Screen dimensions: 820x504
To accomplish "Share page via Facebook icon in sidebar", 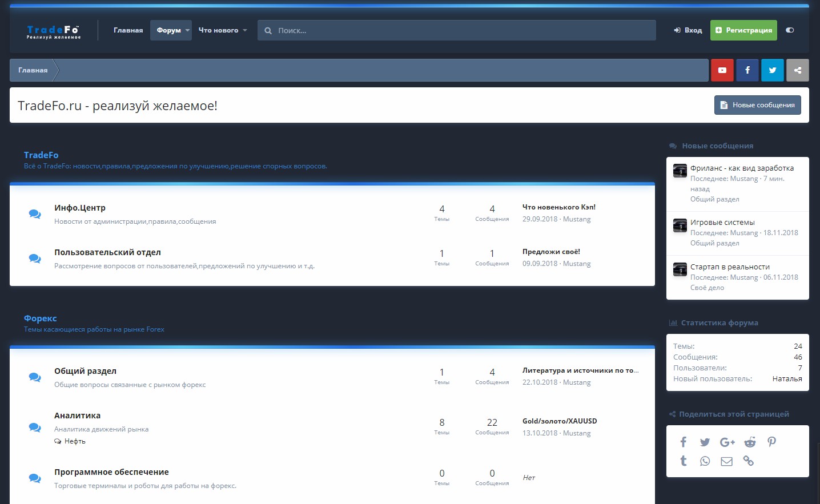I will [x=684, y=442].
